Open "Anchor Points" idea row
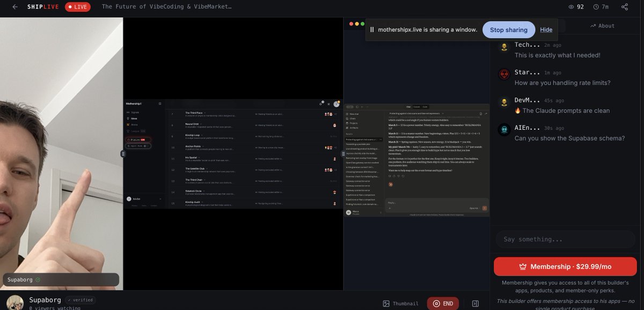 tap(254, 147)
